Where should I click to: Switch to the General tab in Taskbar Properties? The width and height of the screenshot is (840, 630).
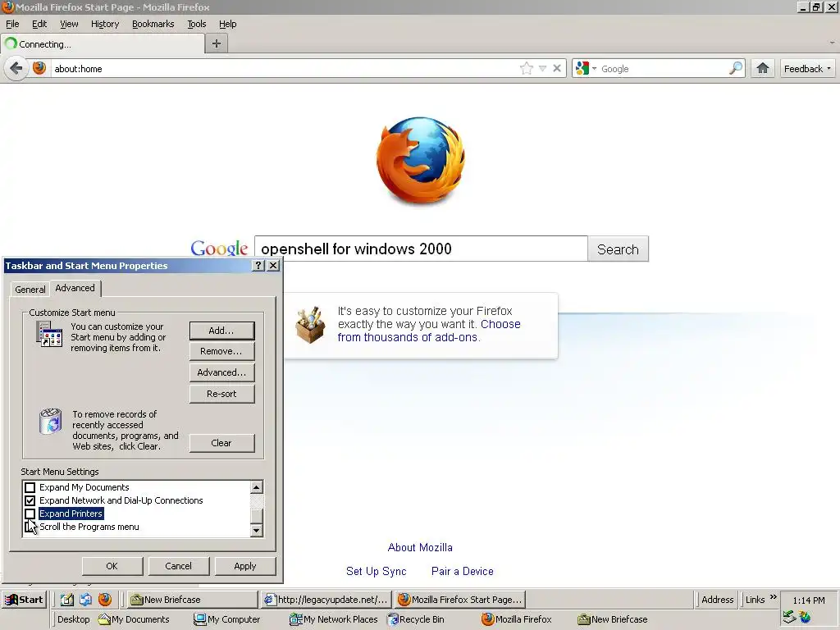point(30,290)
